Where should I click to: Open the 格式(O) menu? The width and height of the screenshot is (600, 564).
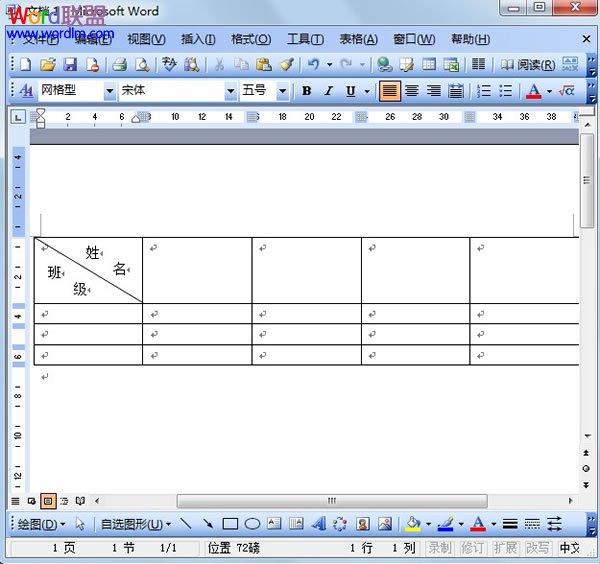pyautogui.click(x=251, y=39)
